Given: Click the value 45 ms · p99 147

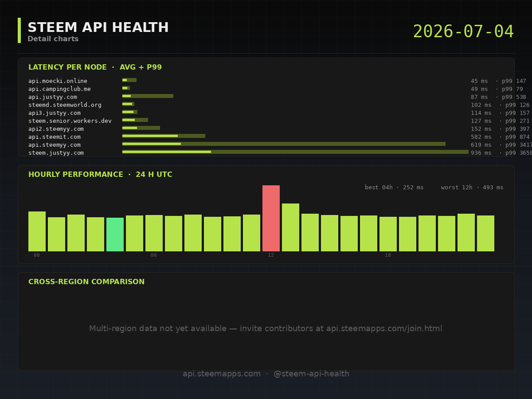Looking at the screenshot, I should tap(498, 81).
